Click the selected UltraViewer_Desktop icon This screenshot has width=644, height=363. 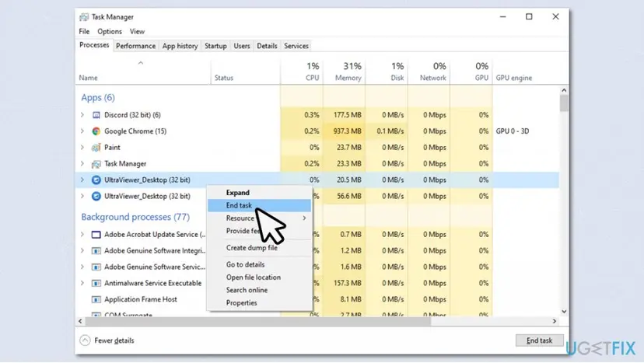coord(96,180)
